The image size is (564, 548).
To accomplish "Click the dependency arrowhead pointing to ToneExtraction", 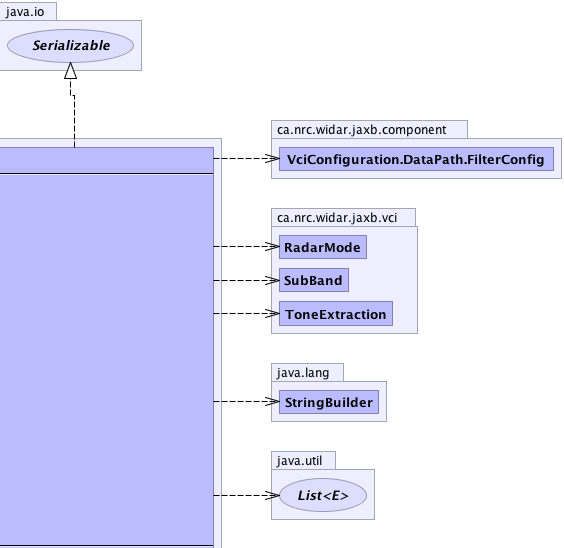I will [x=272, y=314].
